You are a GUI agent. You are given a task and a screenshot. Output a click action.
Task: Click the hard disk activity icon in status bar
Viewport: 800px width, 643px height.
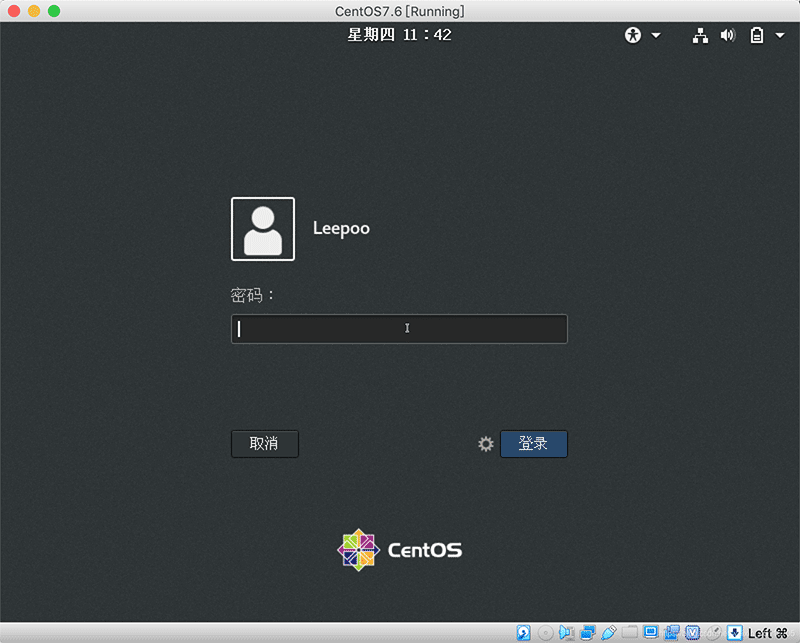[523, 632]
